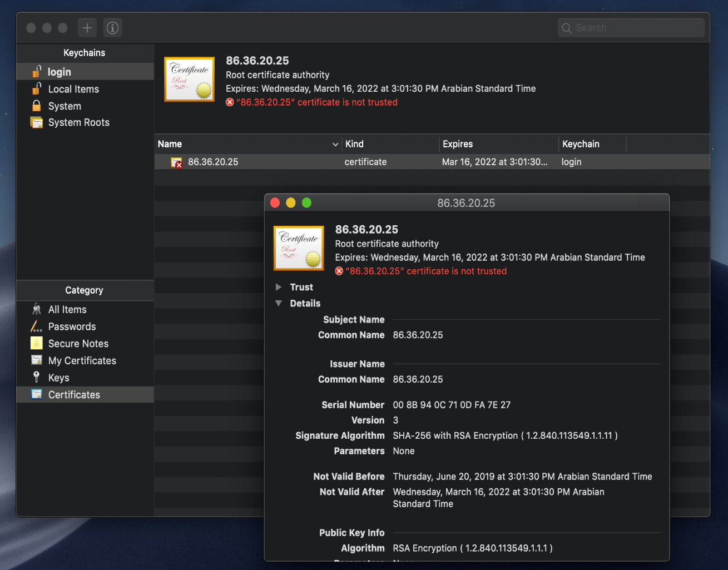Show All Items category
Screen dimensions: 728x570
pyautogui.click(x=85, y=309)
